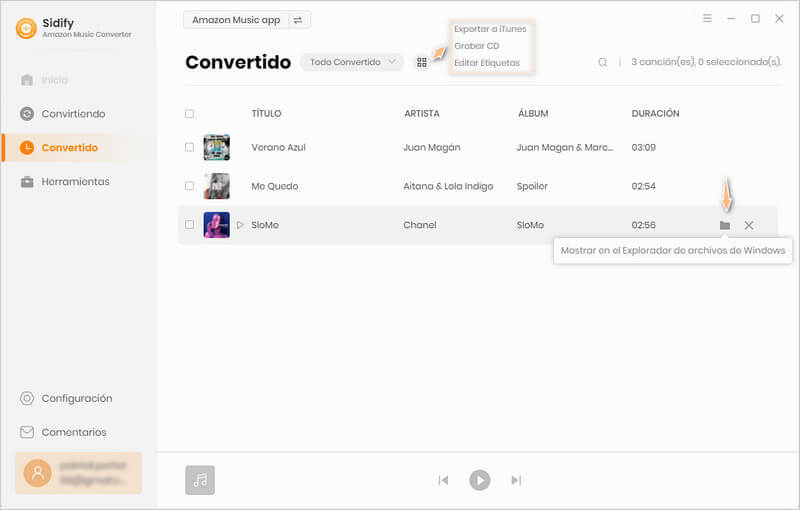800x510 pixels.
Task: Check the SloMo song checkbox
Action: click(x=189, y=225)
